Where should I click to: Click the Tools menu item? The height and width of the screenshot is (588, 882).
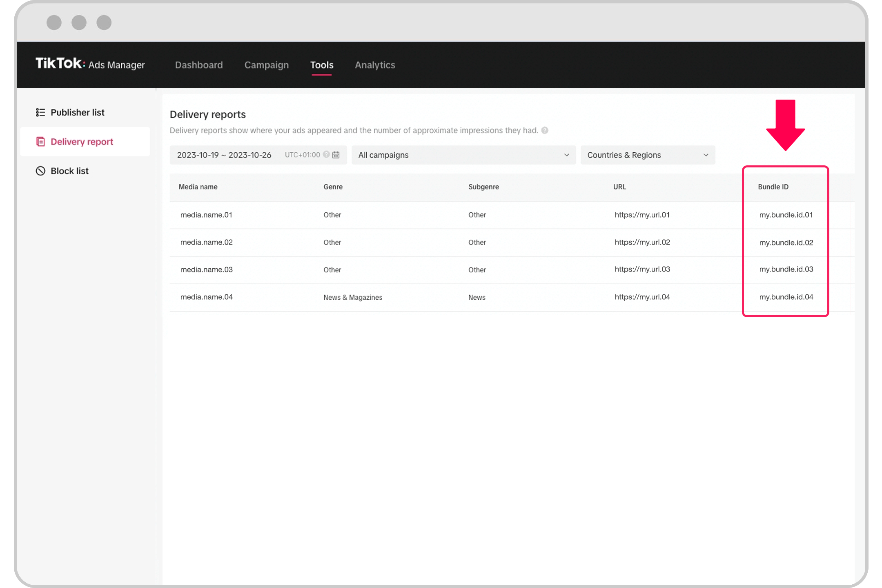click(x=322, y=65)
